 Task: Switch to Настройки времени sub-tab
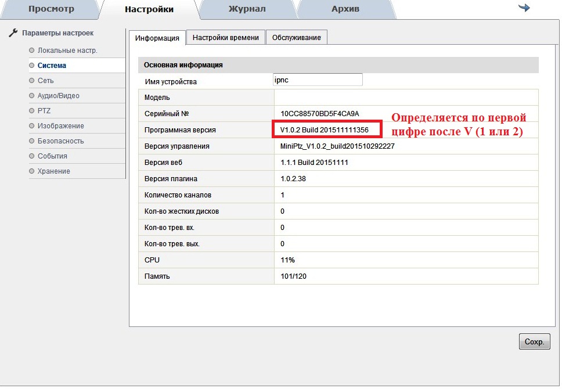(225, 38)
